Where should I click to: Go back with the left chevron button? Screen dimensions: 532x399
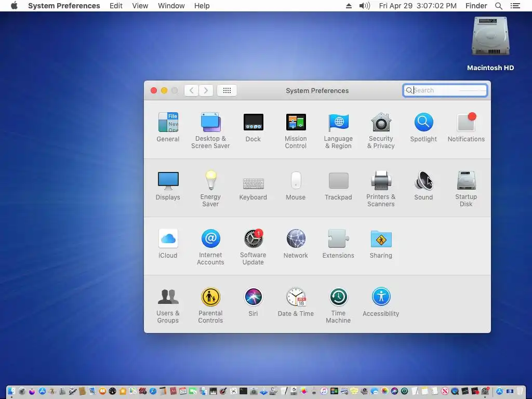click(191, 90)
